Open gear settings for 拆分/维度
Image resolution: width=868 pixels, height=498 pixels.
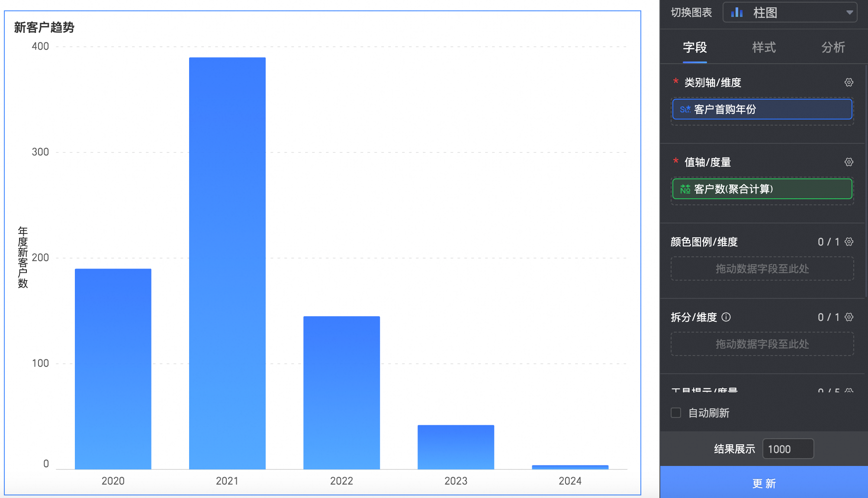tap(849, 317)
